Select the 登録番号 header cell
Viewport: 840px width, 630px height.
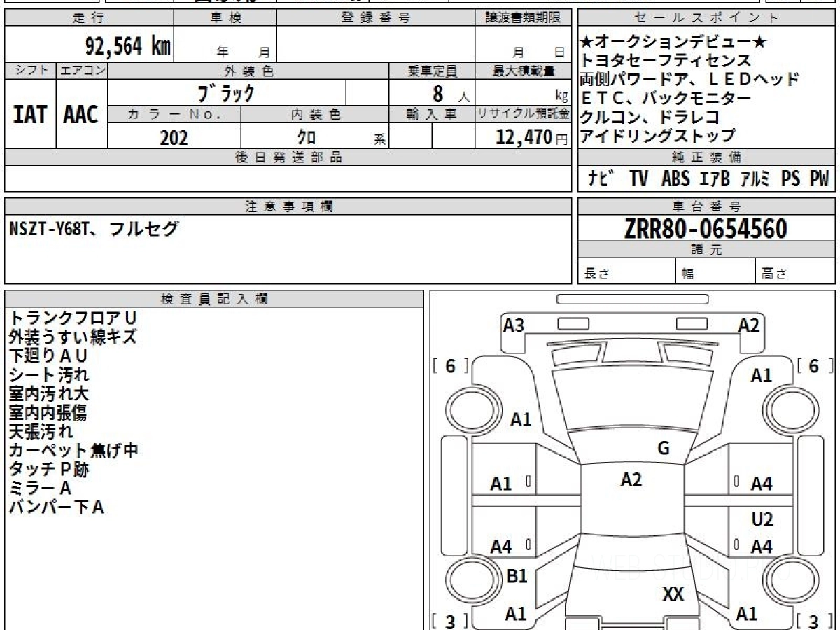376,18
